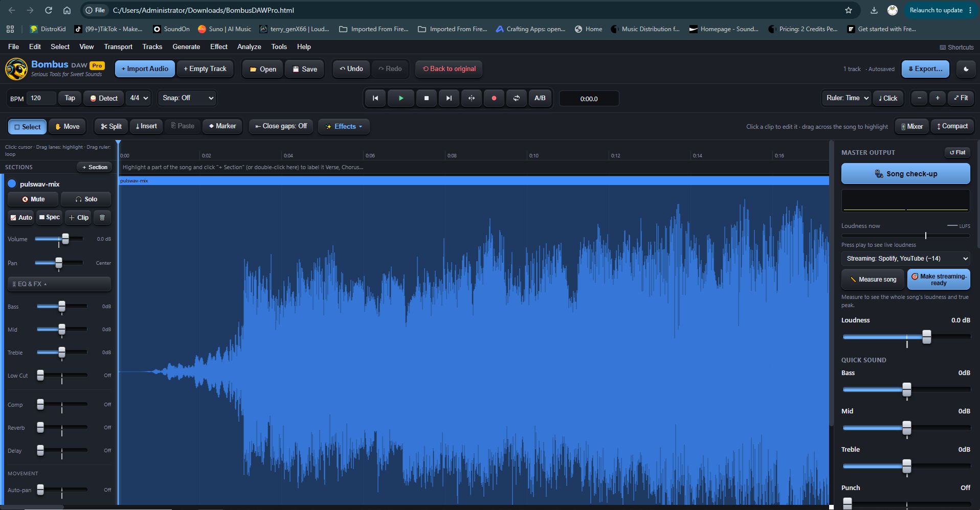Open the Snap: Off dropdown
980x510 pixels.
[187, 98]
